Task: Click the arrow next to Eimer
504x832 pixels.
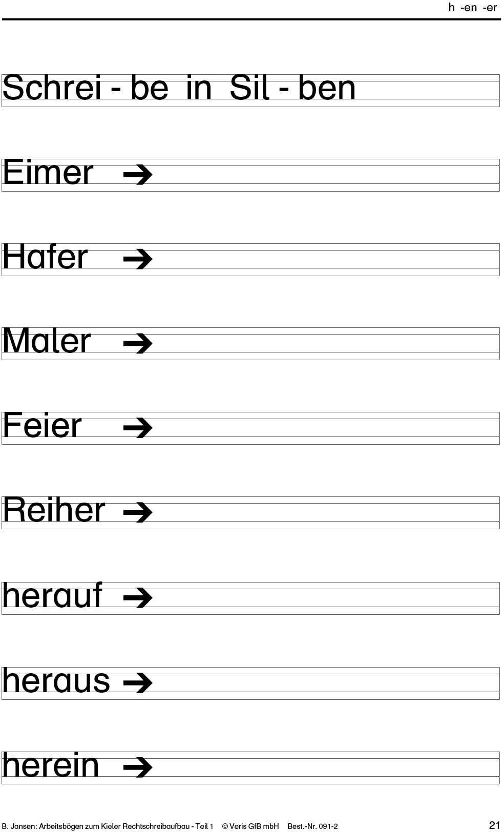Action: point(138,174)
